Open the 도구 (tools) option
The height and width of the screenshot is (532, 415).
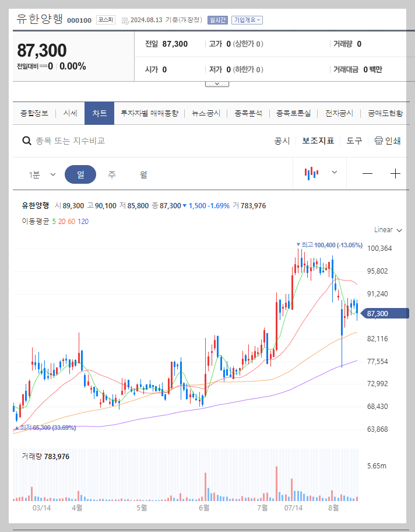[x=353, y=141]
